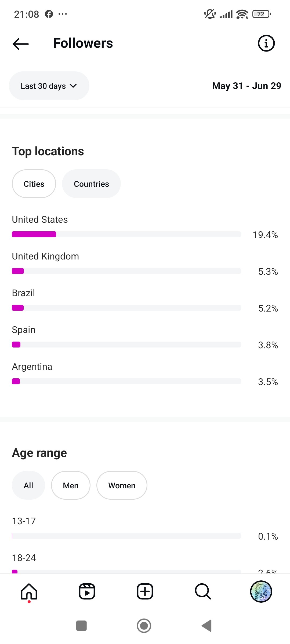Go to the Home feed icon
This screenshot has width=290, height=644.
(29, 591)
